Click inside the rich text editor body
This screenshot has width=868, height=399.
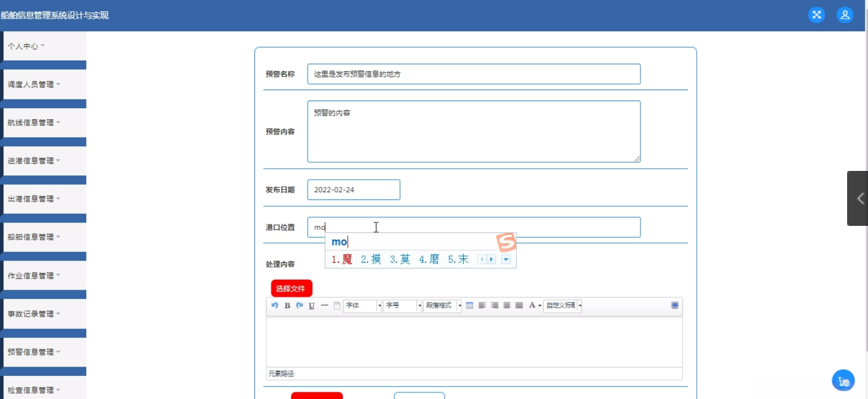pos(474,342)
